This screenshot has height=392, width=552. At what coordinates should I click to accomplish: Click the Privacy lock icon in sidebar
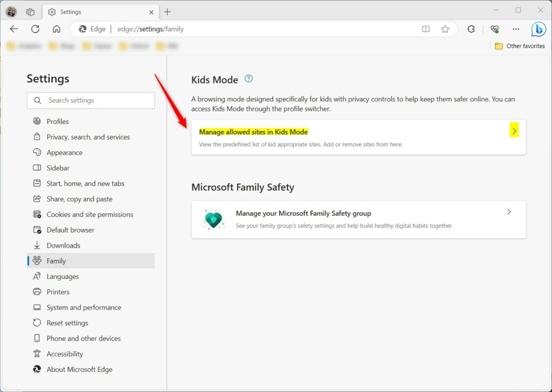point(37,137)
